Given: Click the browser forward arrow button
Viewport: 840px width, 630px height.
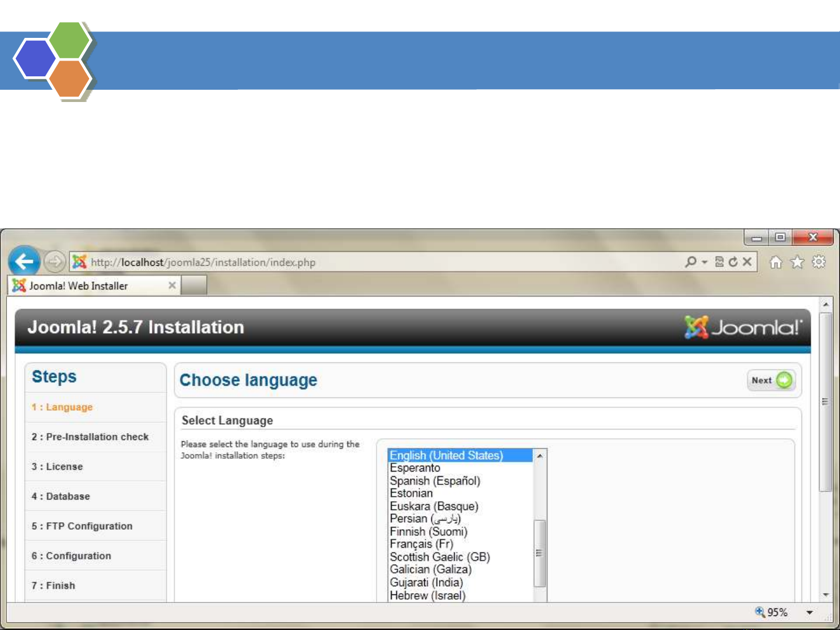Looking at the screenshot, I should click(54, 262).
